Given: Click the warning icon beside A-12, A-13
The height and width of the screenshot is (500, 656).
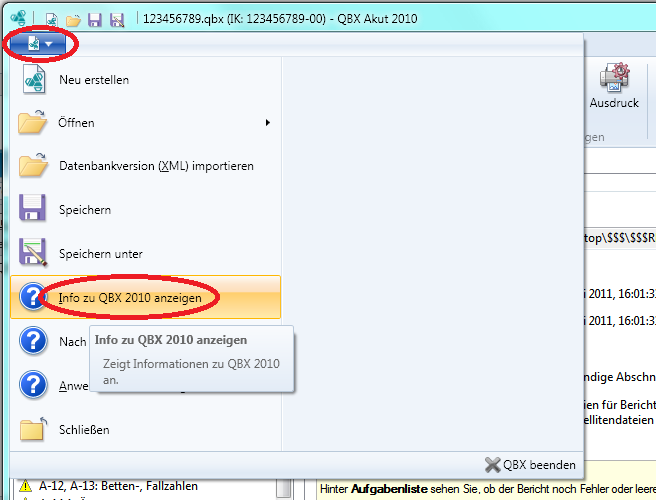Looking at the screenshot, I should (26, 486).
